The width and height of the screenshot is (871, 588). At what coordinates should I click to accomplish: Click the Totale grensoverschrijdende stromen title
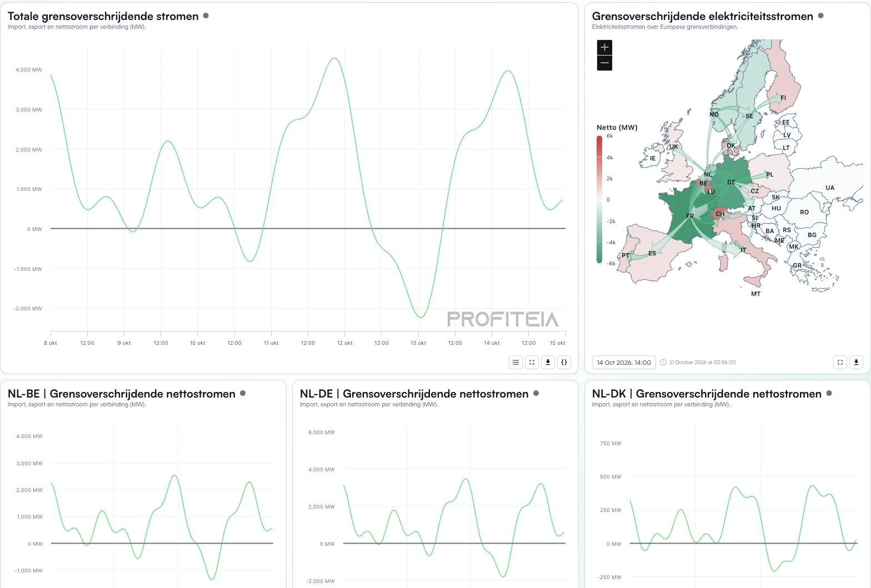click(103, 16)
